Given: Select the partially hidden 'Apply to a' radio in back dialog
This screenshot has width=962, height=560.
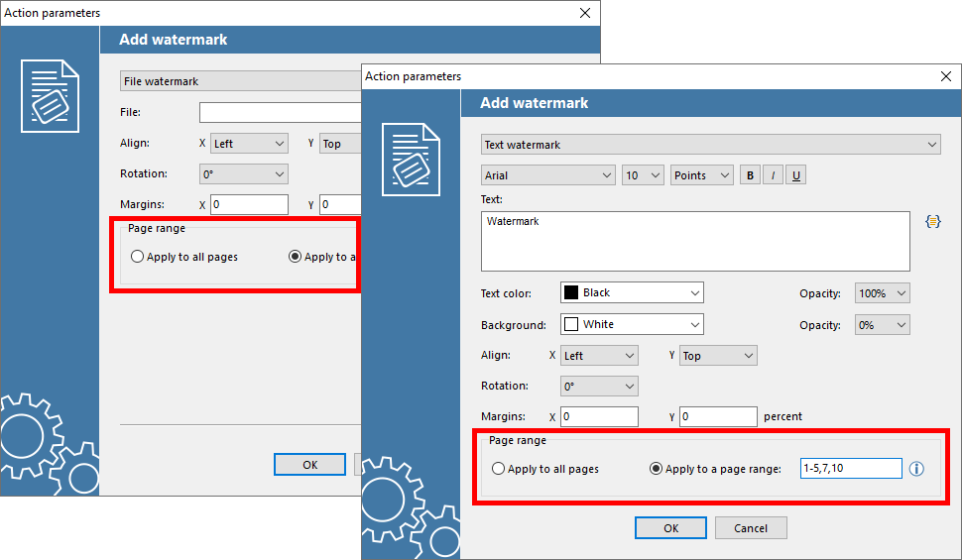Looking at the screenshot, I should [322, 257].
